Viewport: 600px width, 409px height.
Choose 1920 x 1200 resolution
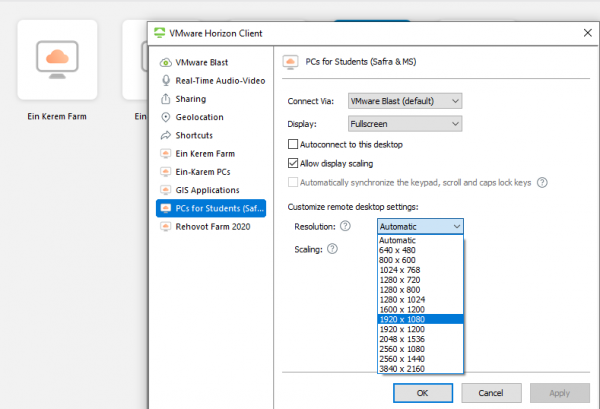(x=420, y=329)
